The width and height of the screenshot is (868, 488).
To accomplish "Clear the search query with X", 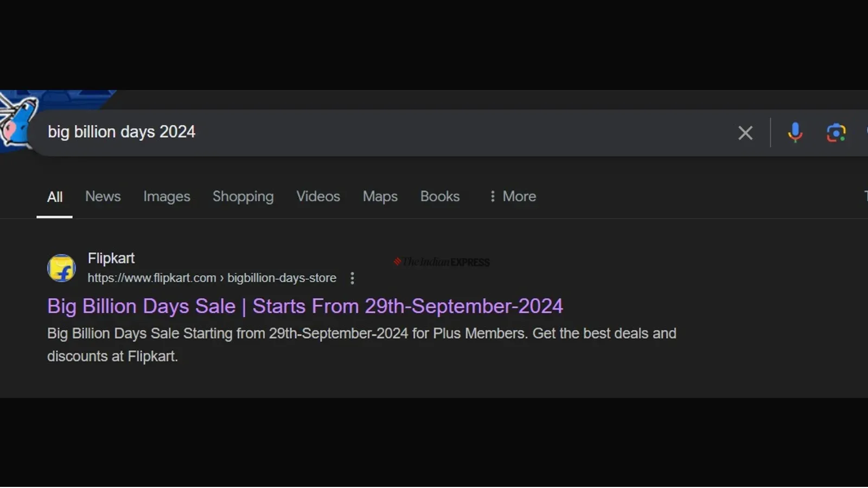I will pyautogui.click(x=745, y=133).
